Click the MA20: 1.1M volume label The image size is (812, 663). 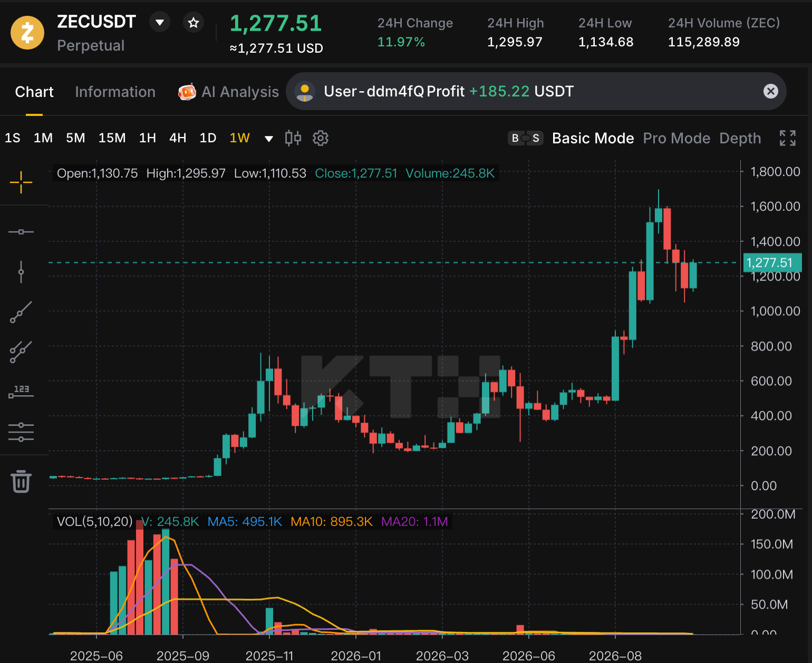coord(414,522)
